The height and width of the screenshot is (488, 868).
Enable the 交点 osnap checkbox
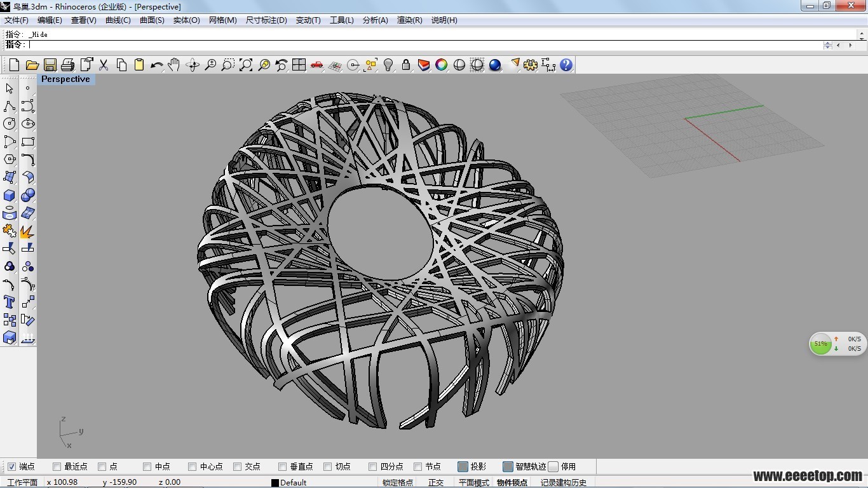pos(237,466)
